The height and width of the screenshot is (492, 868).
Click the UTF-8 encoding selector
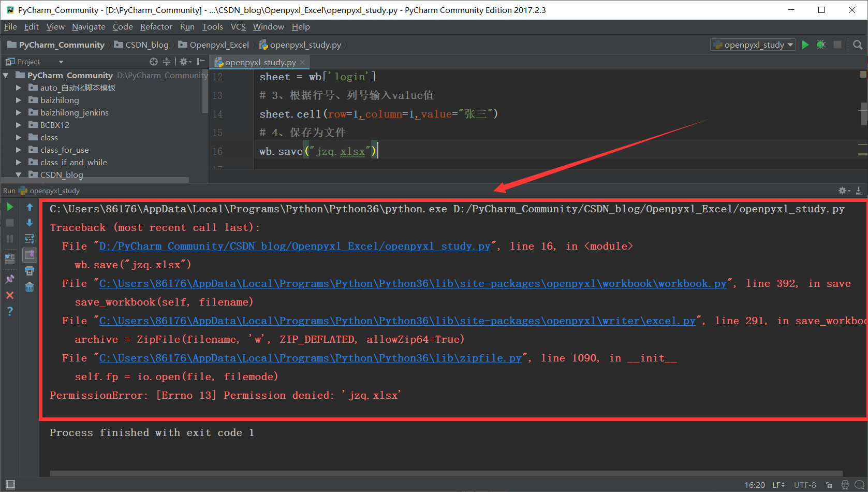coord(805,485)
